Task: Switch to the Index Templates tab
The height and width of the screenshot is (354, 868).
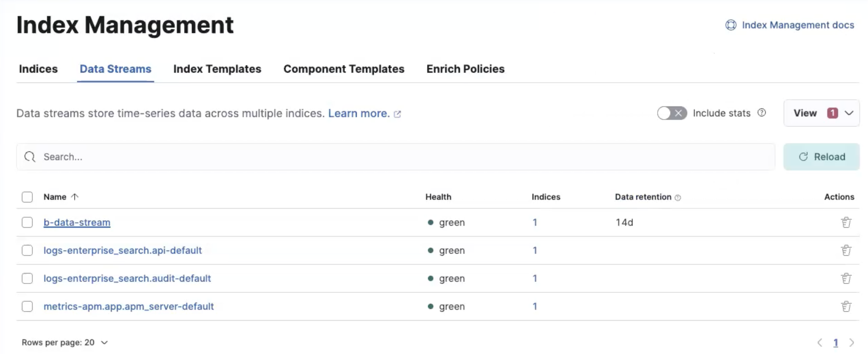Action: [x=217, y=69]
